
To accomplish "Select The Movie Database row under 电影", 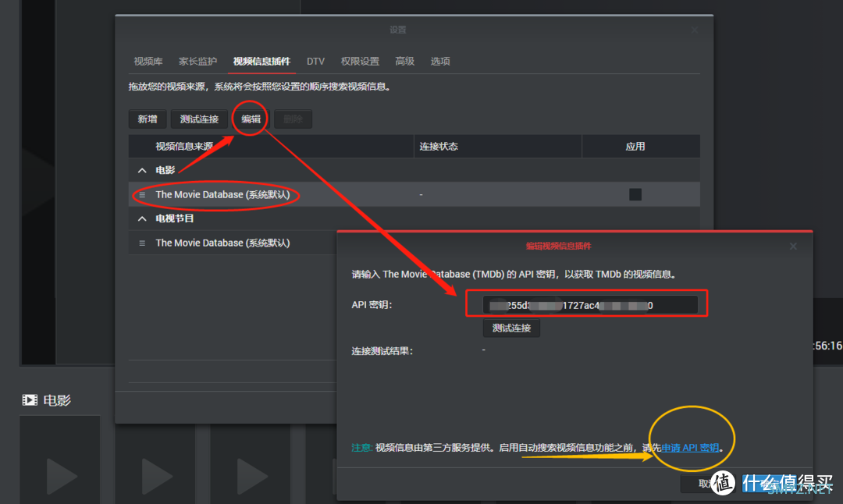I will pos(414,194).
